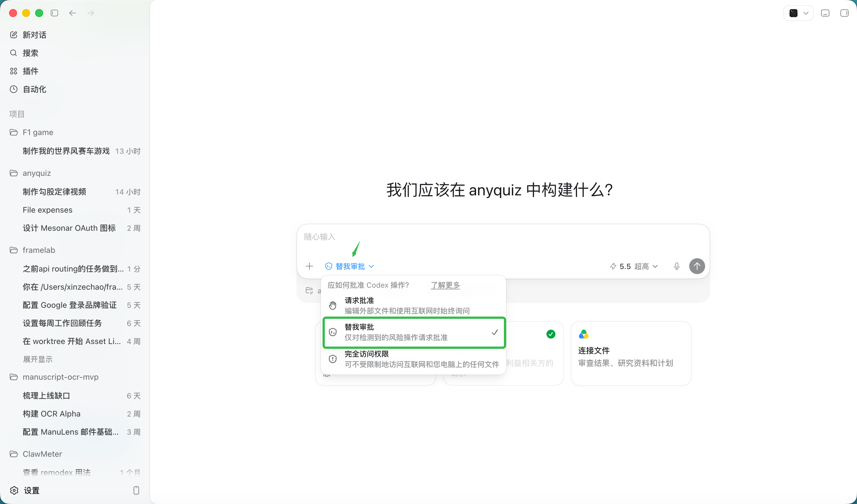This screenshot has width=857, height=504.
Task: Select 完全访问权限 full access option
Action: [413, 359]
